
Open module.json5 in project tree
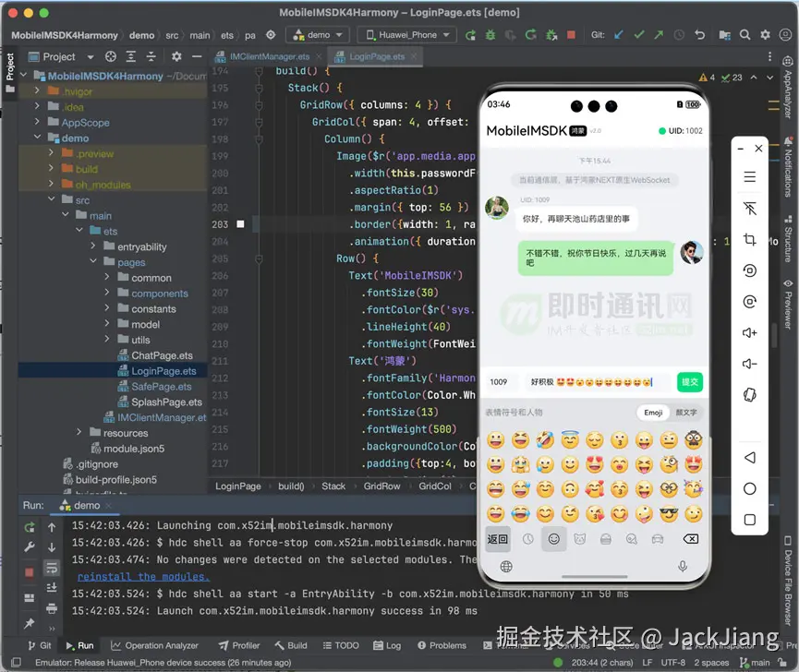(134, 449)
